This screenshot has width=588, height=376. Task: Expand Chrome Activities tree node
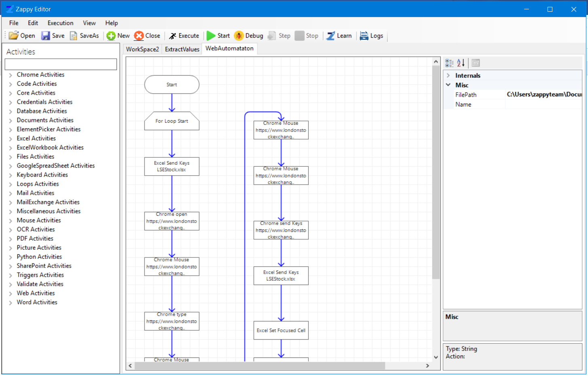(11, 75)
